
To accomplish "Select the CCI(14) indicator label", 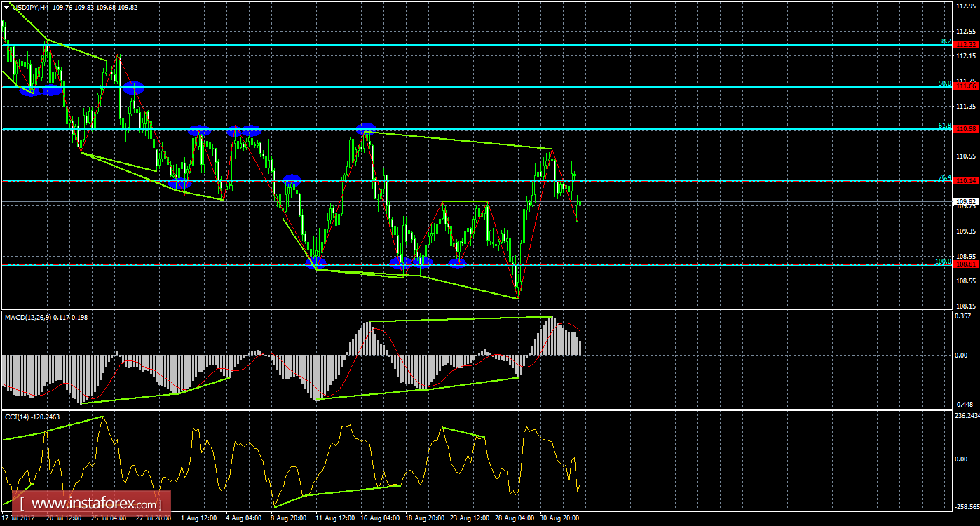I will pos(18,417).
